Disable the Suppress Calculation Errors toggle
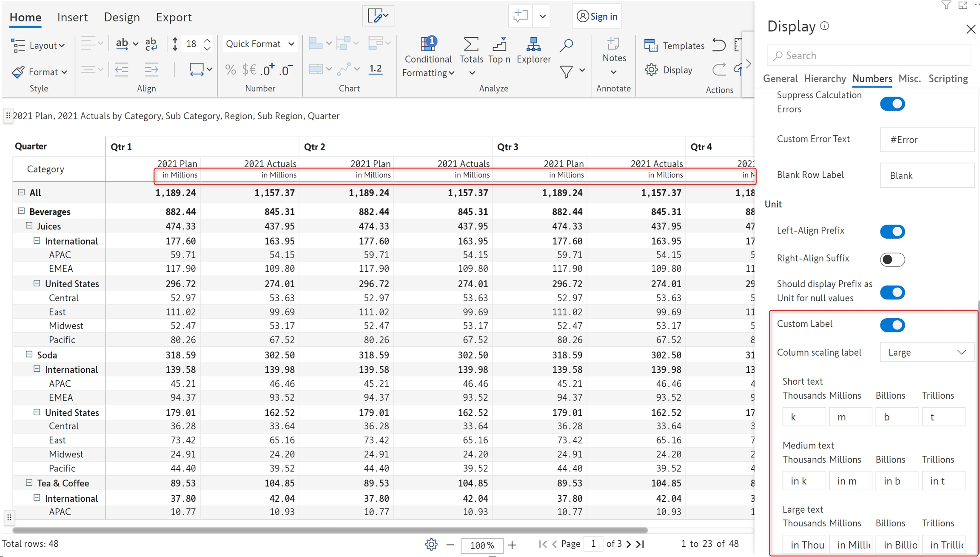 pos(892,104)
